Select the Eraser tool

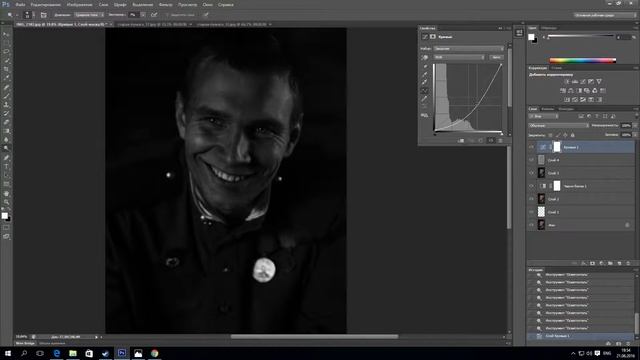click(x=6, y=122)
